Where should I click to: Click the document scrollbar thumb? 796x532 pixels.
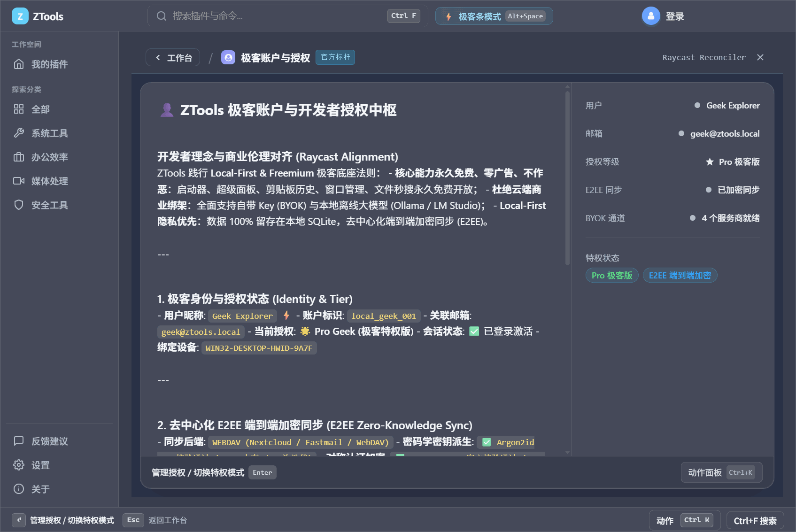[567, 178]
